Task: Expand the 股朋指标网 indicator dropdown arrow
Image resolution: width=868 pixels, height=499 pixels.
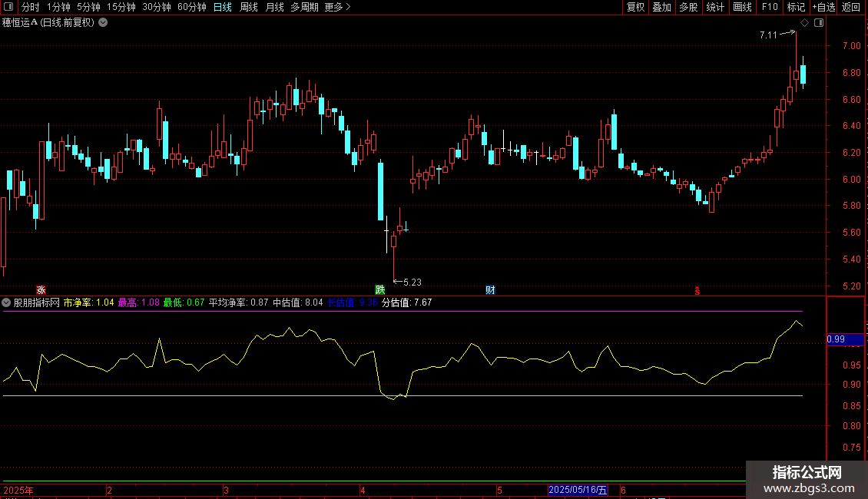Action: pyautogui.click(x=7, y=302)
